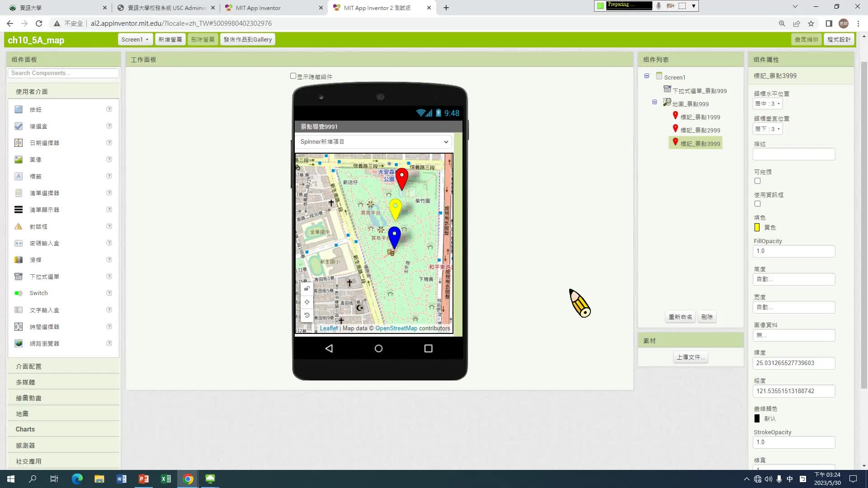Open the Spinner新增項目 dropdown in phone preview
Screen dimensions: 868x488
373,142
